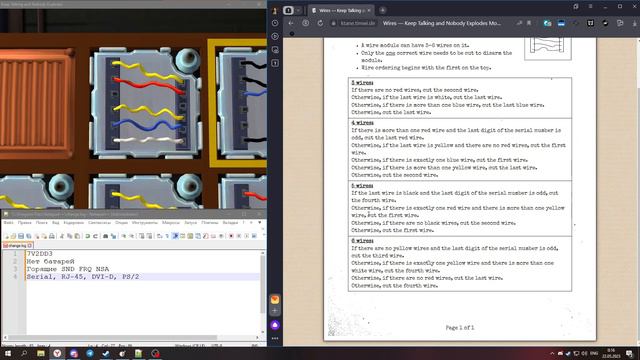Close the change.log tab with its X
This screenshot has height=360, width=640.
click(30, 245)
